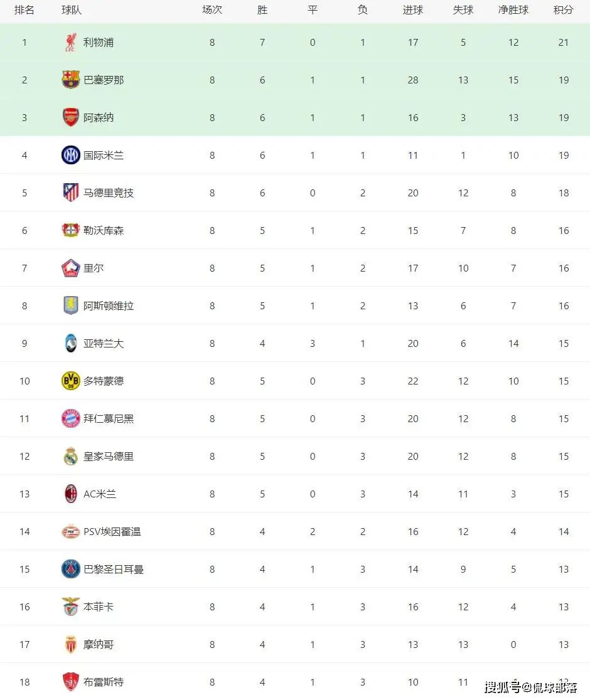Image resolution: width=590 pixels, height=700 pixels.
Task: Click the Real Madrid crest icon
Action: point(70,456)
